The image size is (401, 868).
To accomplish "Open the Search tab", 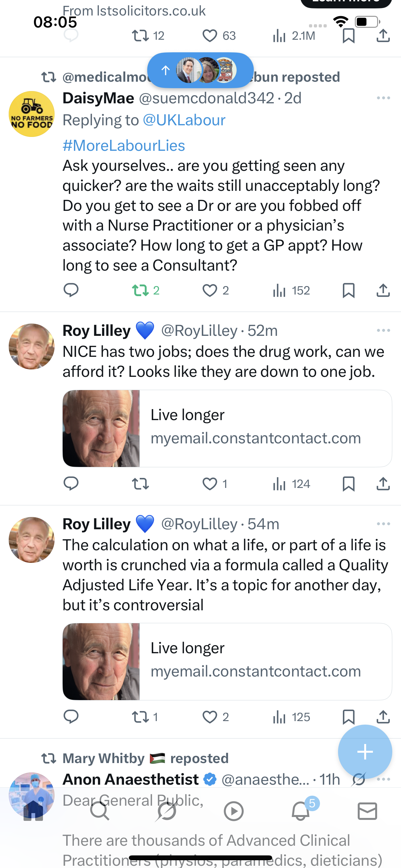I will tap(100, 811).
